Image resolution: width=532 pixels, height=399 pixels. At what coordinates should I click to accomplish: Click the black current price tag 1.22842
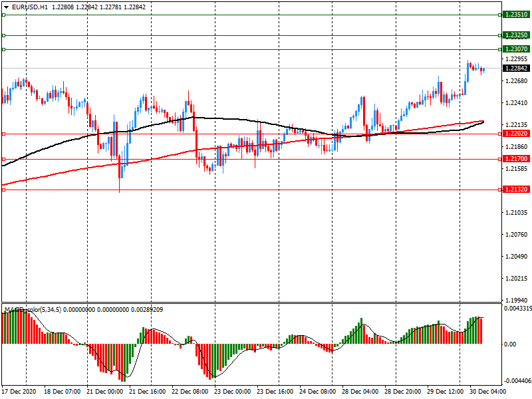pos(516,68)
